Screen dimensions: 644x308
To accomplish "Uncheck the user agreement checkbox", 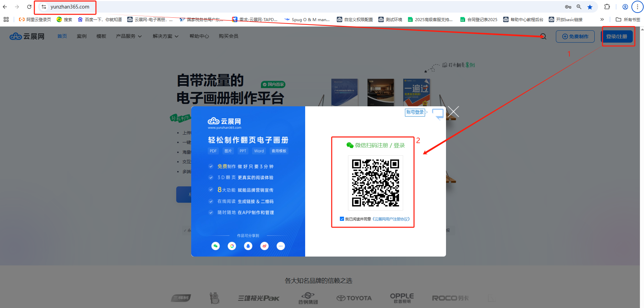I will [x=342, y=219].
